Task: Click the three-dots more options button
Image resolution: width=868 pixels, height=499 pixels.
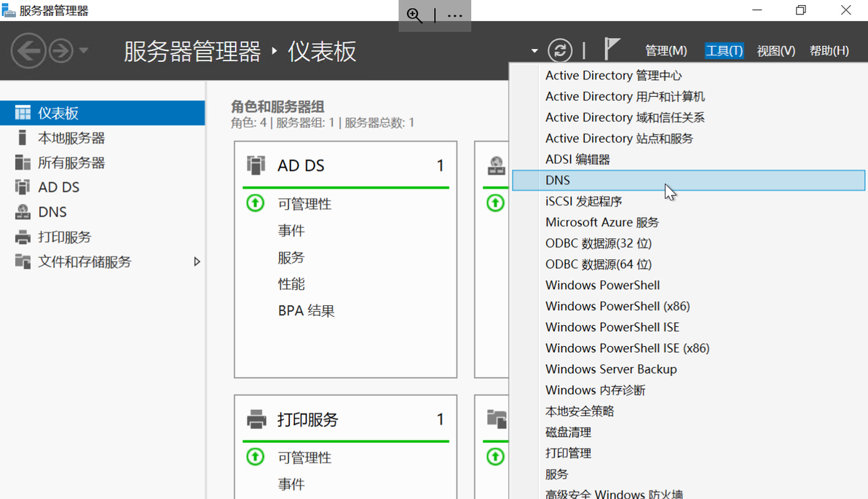Action: 455,16
